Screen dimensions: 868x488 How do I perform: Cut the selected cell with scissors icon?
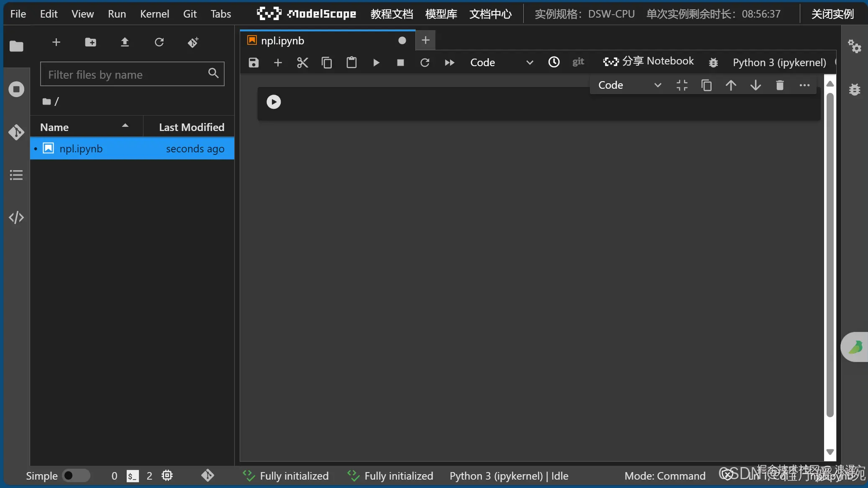302,63
